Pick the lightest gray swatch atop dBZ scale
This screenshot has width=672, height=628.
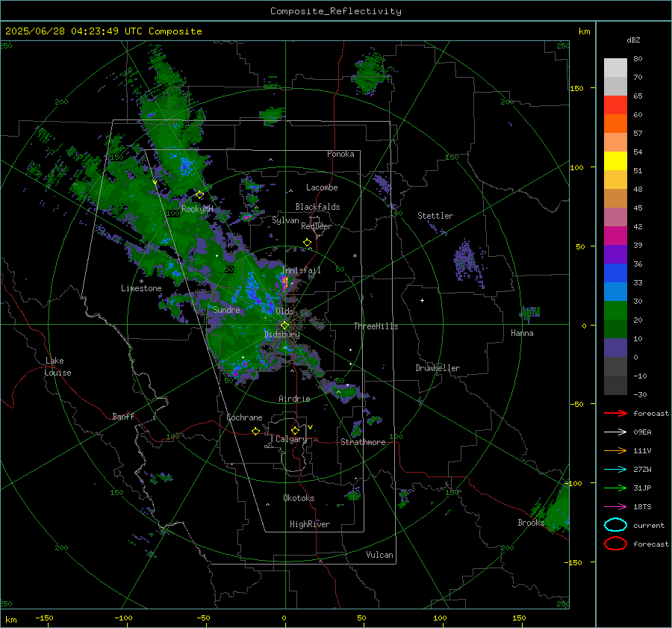(x=615, y=67)
